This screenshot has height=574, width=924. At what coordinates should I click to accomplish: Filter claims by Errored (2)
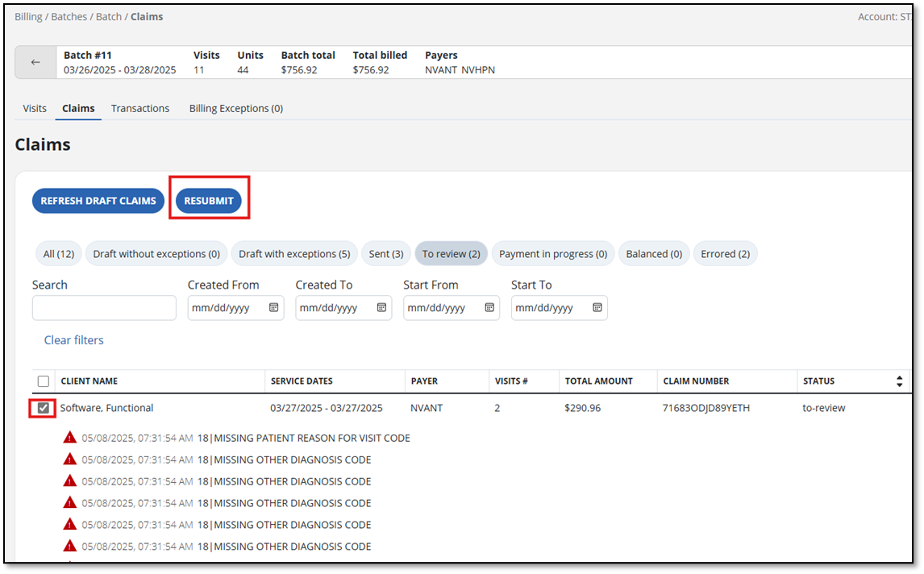coord(725,254)
